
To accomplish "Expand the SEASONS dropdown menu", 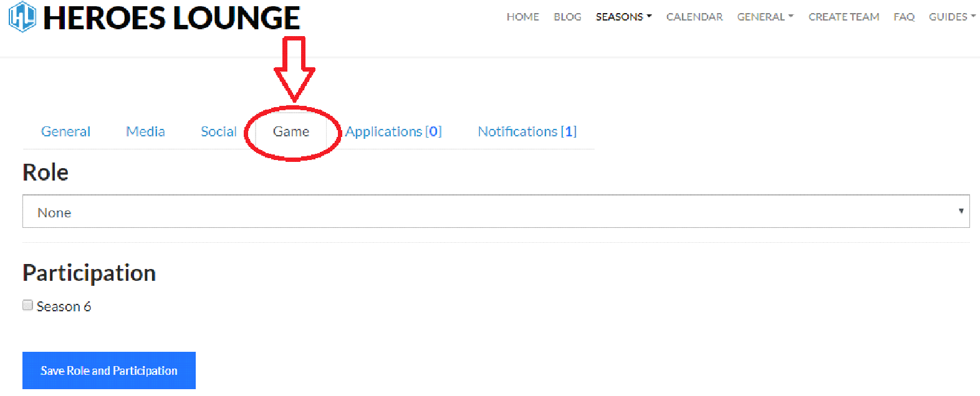I will tap(623, 17).
